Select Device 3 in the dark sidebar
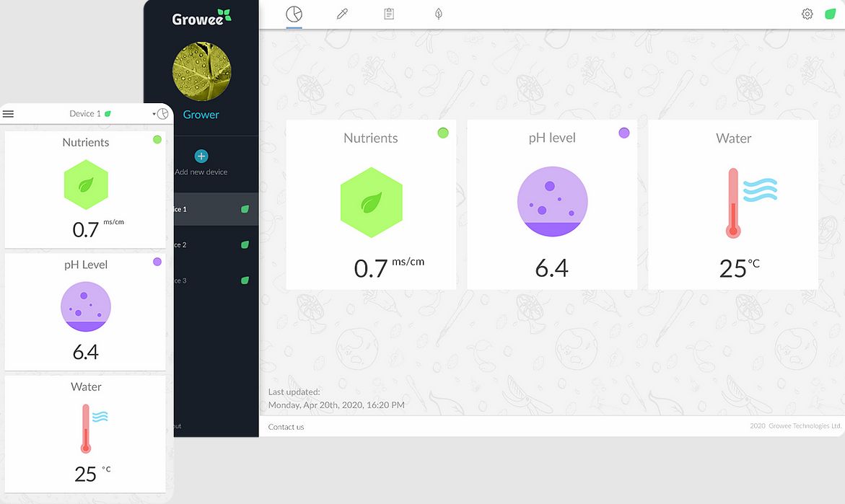845x504 pixels. click(209, 280)
